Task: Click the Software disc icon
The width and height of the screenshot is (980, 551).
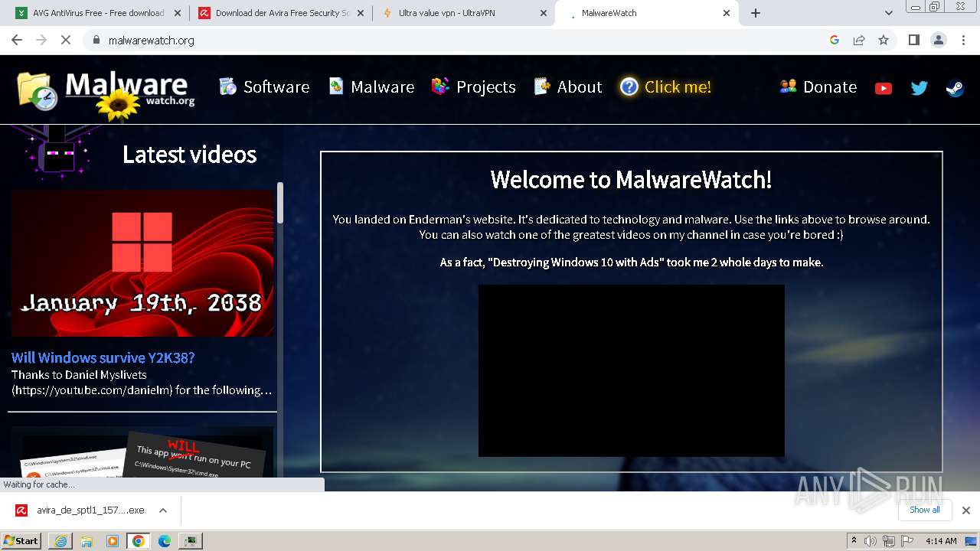Action: pos(227,86)
